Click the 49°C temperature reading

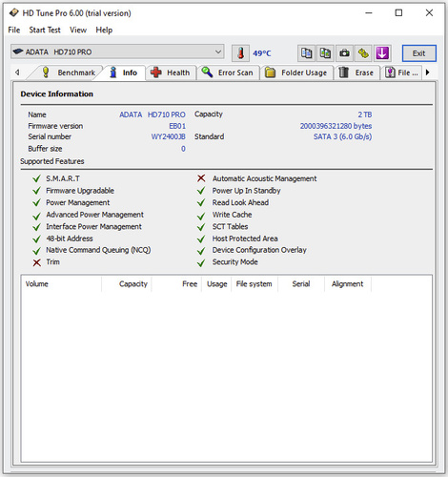click(262, 53)
